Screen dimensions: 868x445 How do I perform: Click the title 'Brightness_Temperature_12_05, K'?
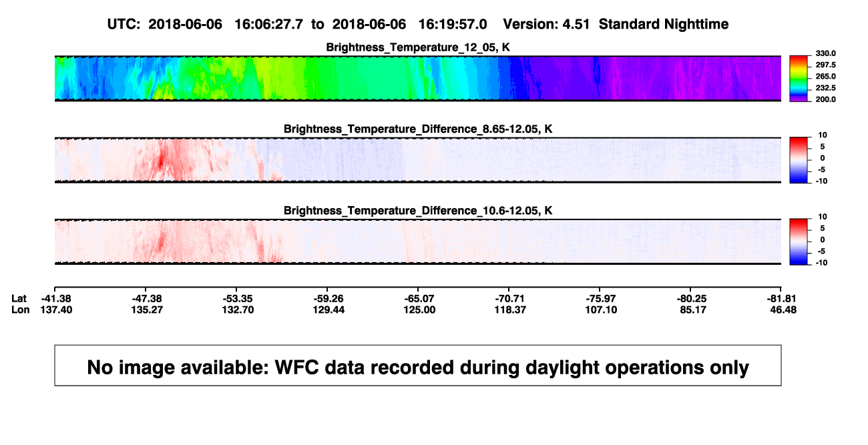click(x=418, y=47)
